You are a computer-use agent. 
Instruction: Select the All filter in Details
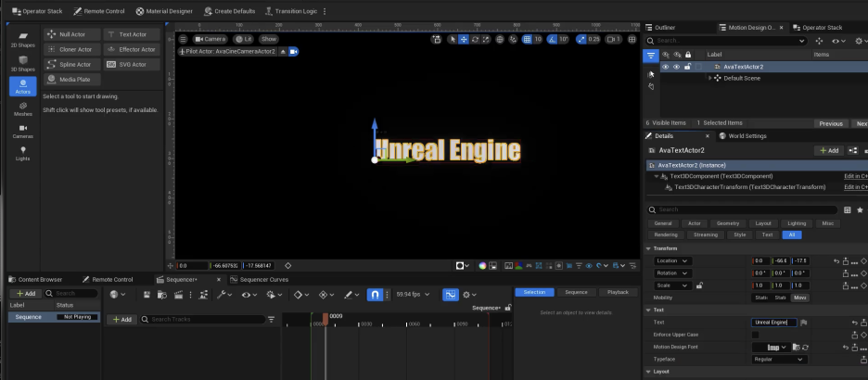[x=792, y=235]
